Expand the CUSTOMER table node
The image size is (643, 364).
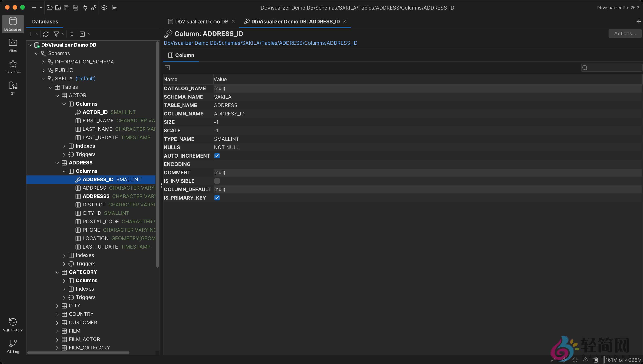(x=57, y=322)
